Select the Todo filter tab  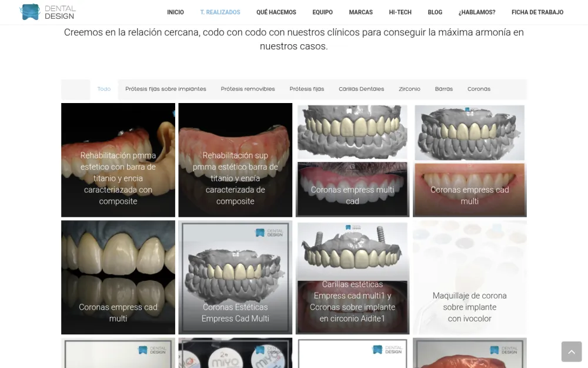pos(104,89)
